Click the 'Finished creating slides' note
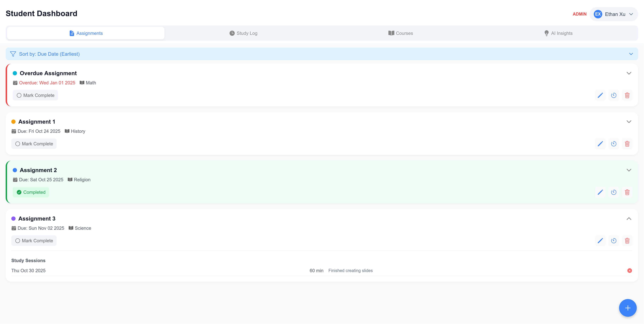This screenshot has width=644, height=324. (x=350, y=270)
